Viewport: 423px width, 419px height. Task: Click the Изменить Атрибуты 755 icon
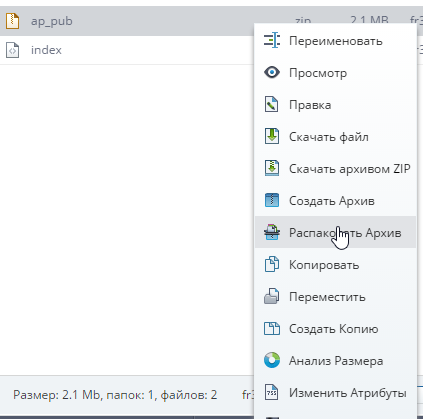tap(272, 392)
